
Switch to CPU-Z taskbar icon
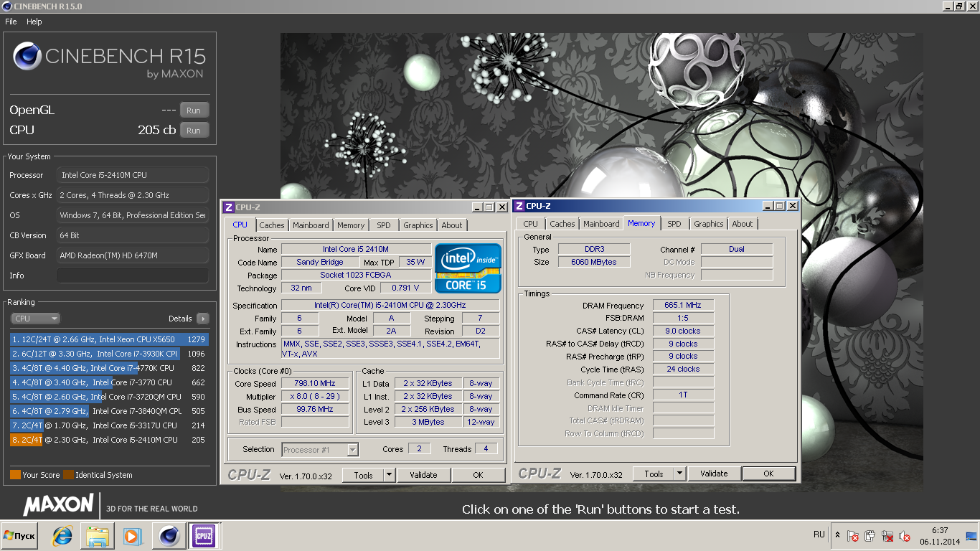[203, 536]
